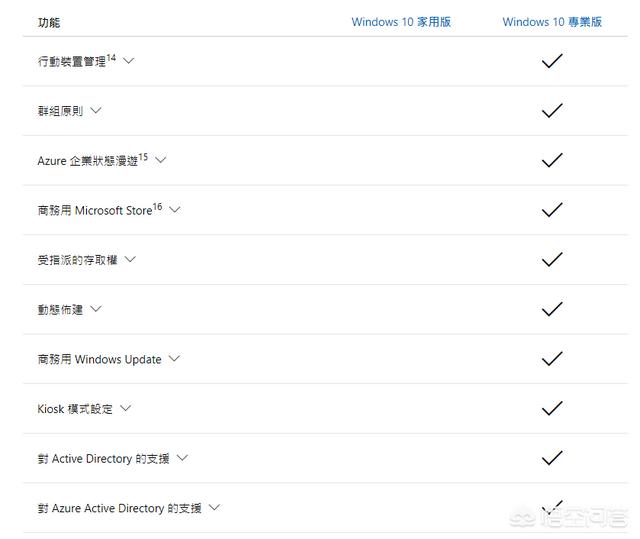Expand the 受指派的存取權 chevron
Image resolution: width=640 pixels, height=539 pixels.
click(x=129, y=259)
